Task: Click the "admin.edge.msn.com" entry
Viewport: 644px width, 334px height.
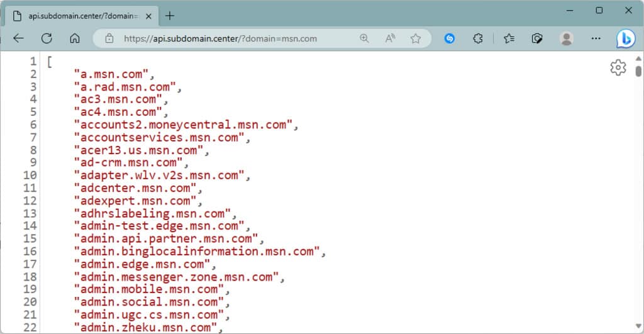Action: (142, 264)
